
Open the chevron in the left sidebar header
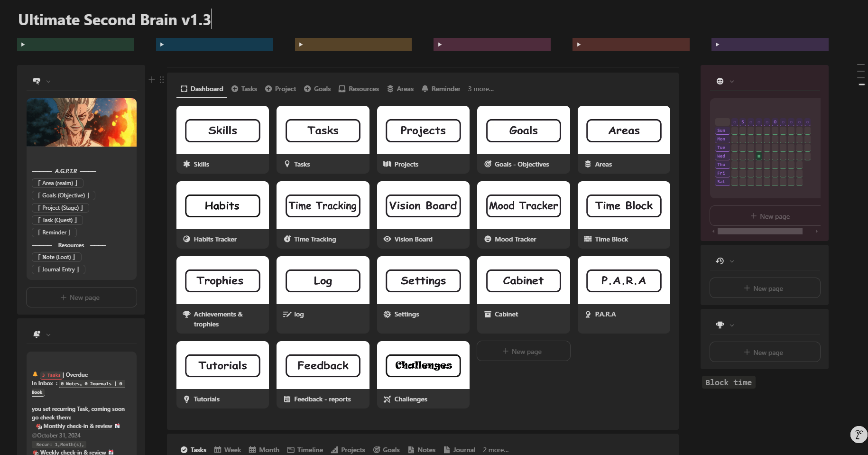(x=48, y=81)
